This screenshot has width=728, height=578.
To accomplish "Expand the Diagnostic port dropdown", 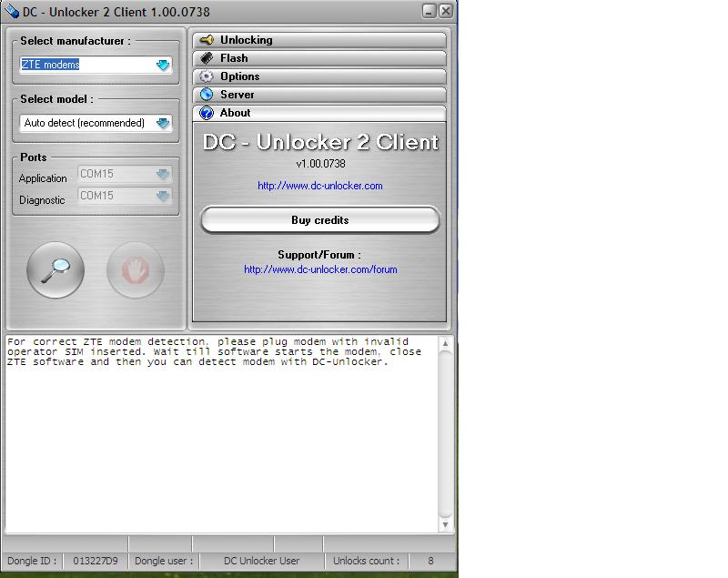I will pyautogui.click(x=162, y=196).
